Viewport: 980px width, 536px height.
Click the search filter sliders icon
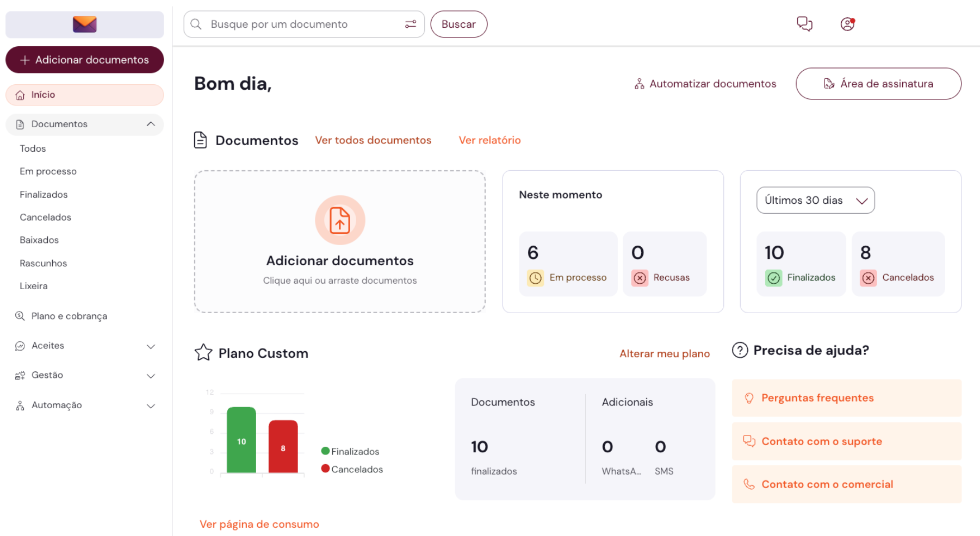pyautogui.click(x=410, y=24)
